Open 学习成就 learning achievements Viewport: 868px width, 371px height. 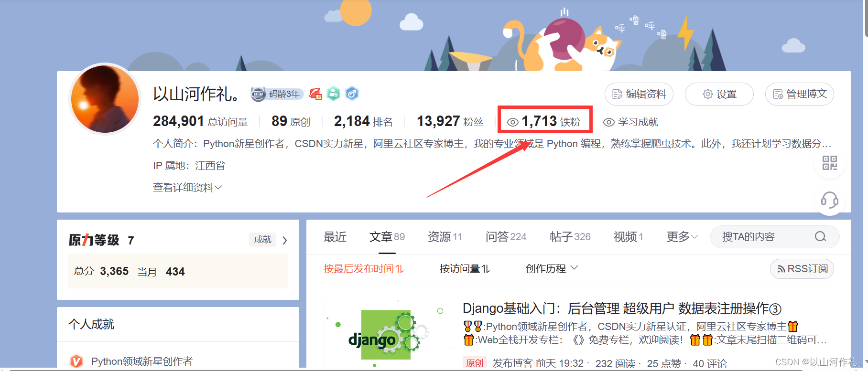(638, 122)
